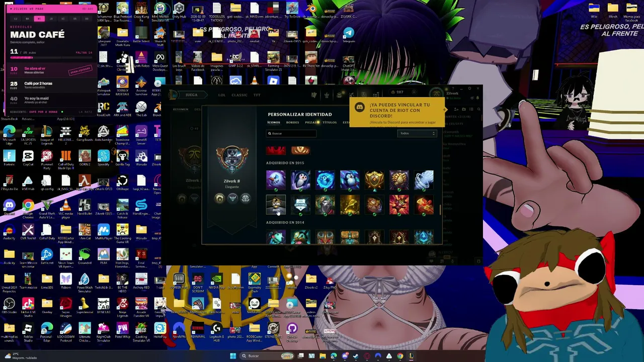Open the Discord account linking notification
The width and height of the screenshot is (644, 362).
coord(397,112)
